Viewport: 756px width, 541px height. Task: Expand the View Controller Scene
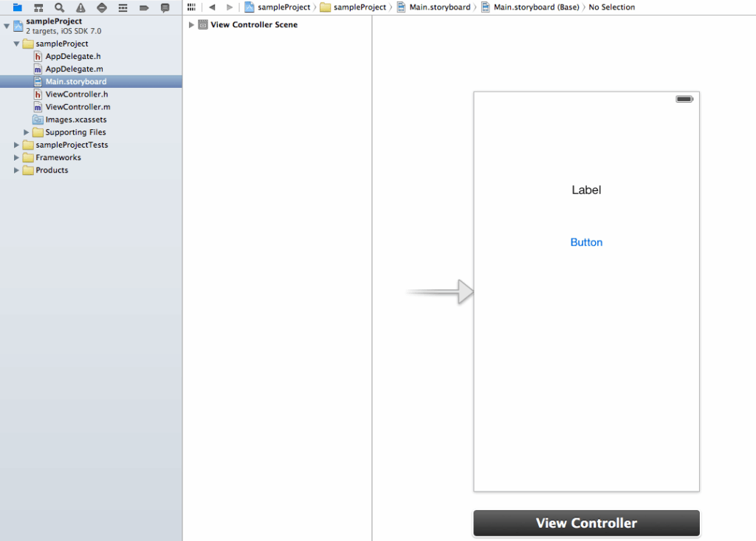[x=192, y=24]
